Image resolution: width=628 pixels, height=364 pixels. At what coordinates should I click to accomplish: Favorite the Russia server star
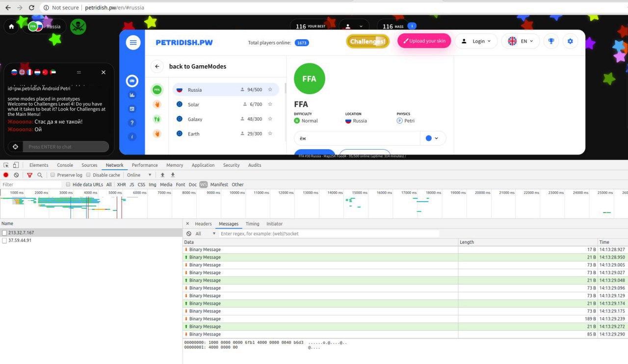(x=270, y=90)
